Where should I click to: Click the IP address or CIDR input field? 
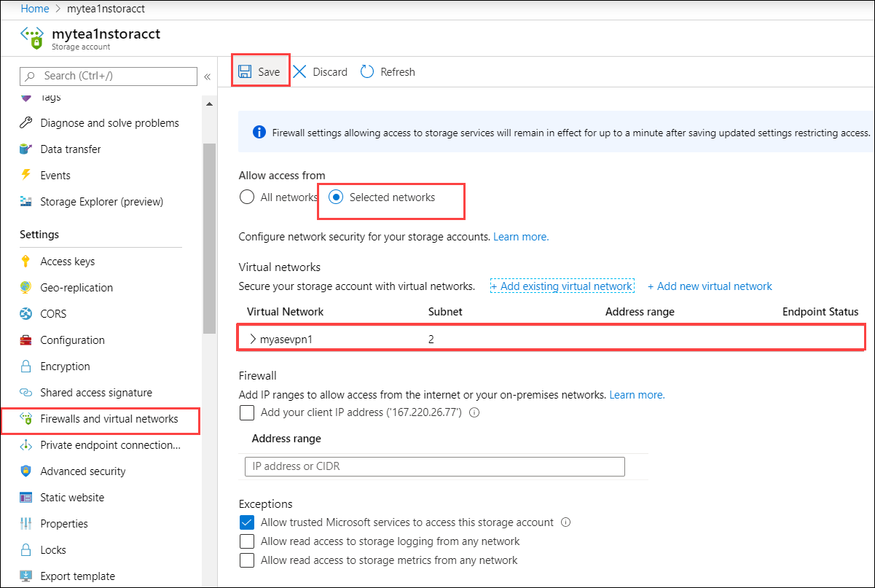pyautogui.click(x=435, y=466)
